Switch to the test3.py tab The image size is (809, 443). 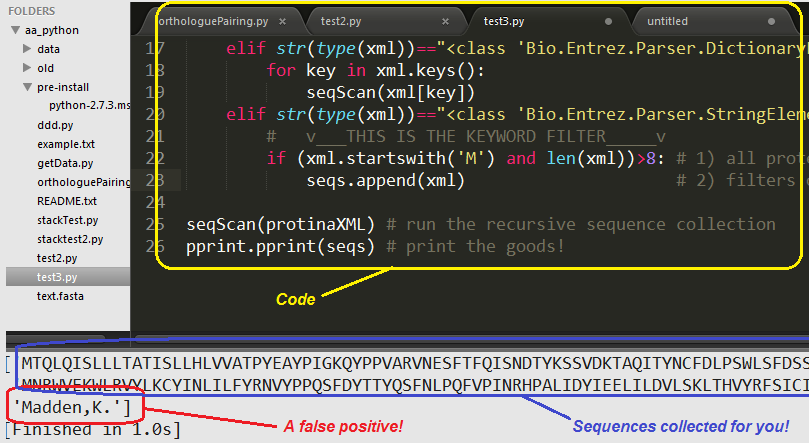click(504, 21)
